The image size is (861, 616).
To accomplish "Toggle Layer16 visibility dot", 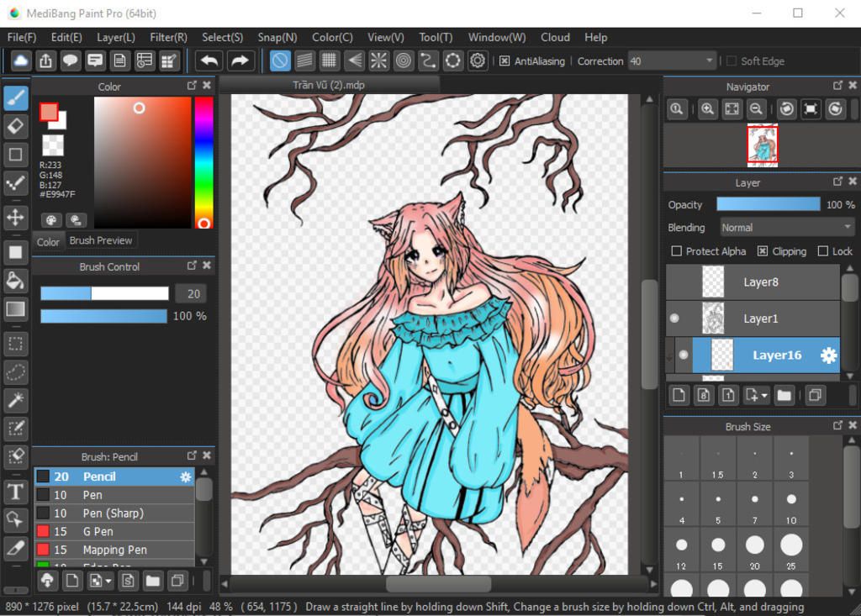I will point(683,355).
